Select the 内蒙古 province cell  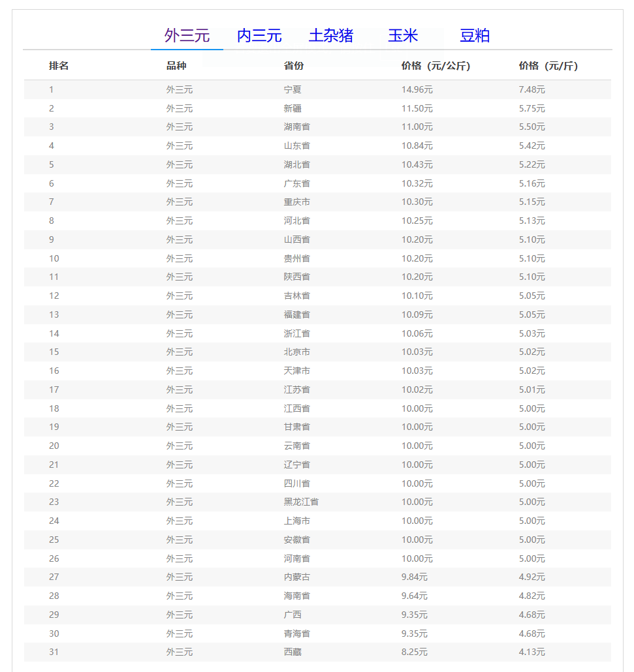(x=296, y=577)
